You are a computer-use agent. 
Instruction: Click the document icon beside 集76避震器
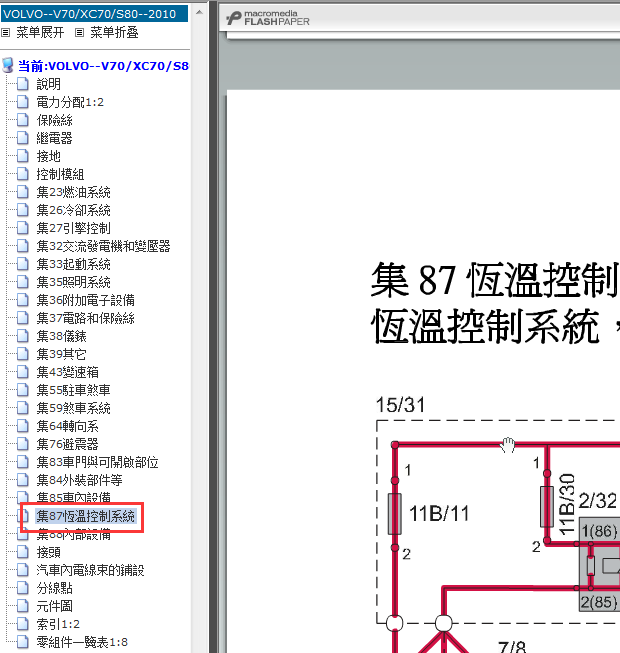point(23,444)
